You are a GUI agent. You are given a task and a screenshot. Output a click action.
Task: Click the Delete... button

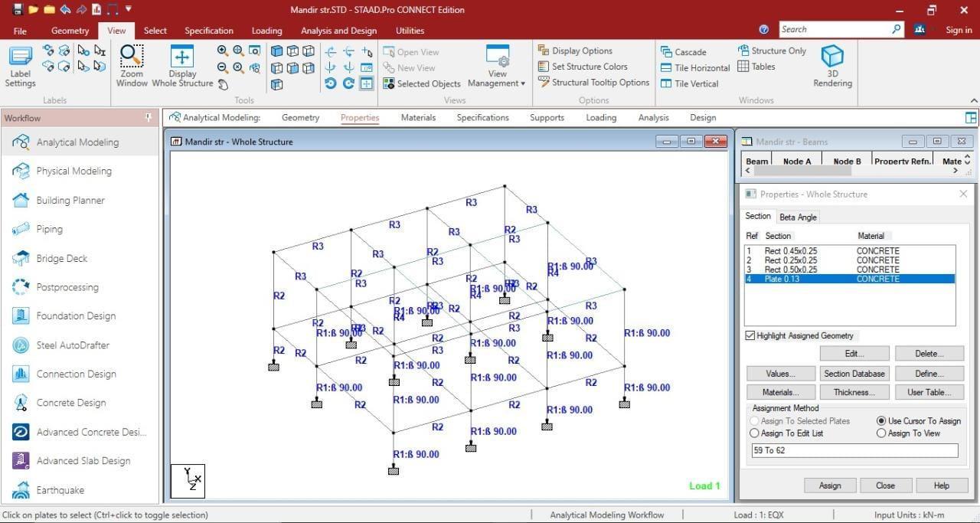[929, 354]
